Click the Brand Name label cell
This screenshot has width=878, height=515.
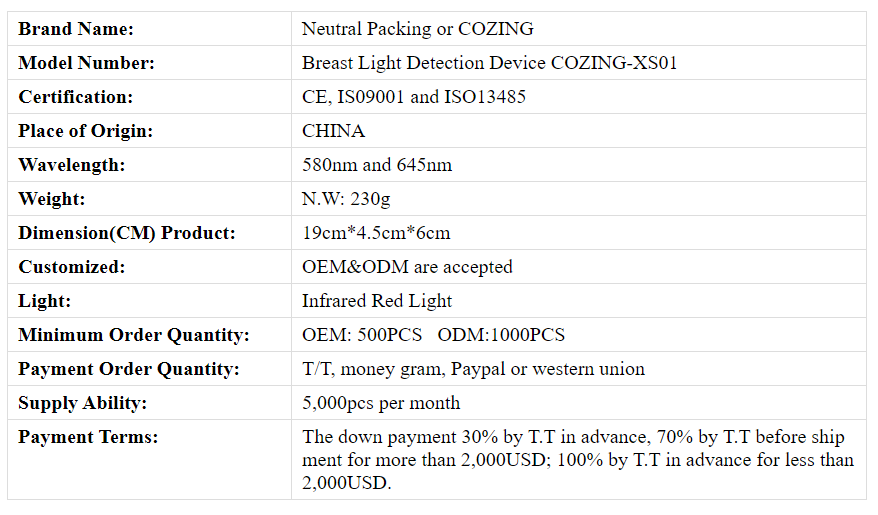click(x=150, y=29)
